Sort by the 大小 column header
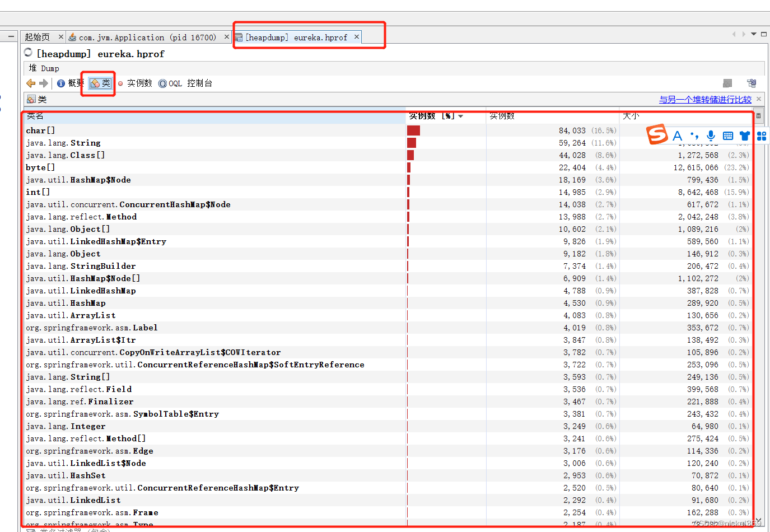The image size is (770, 532). (x=687, y=116)
